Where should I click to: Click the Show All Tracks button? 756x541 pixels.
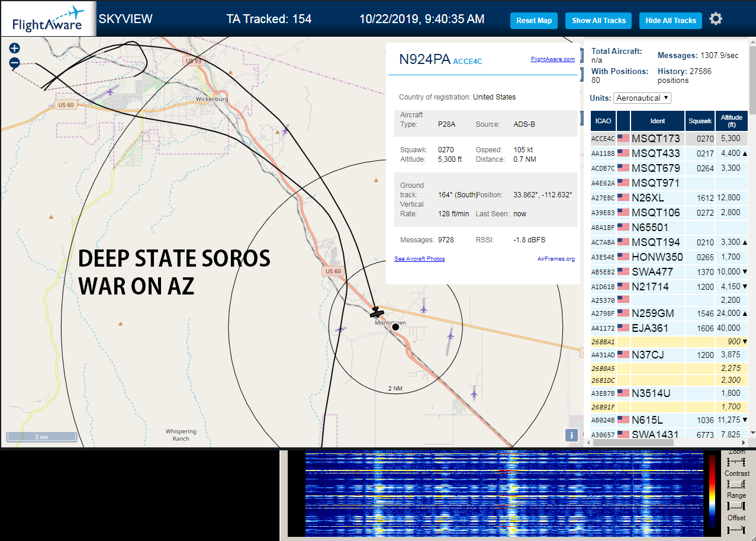pos(599,20)
